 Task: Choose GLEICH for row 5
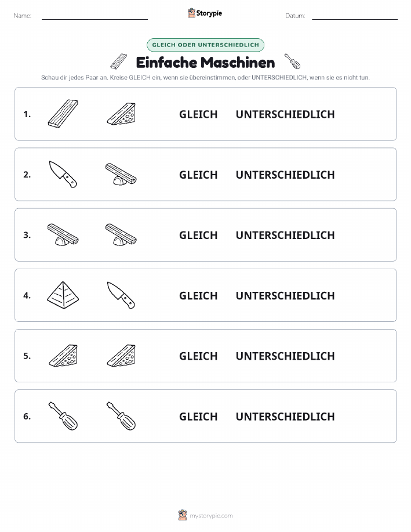point(198,356)
